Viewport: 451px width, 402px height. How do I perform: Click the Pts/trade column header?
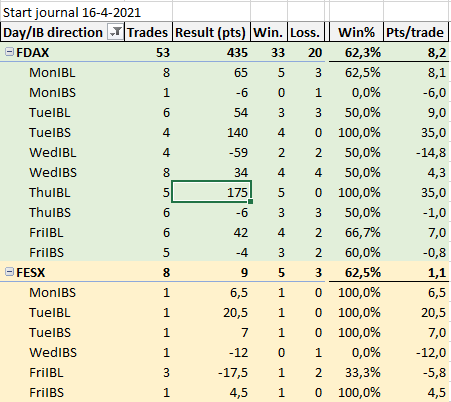[415, 32]
